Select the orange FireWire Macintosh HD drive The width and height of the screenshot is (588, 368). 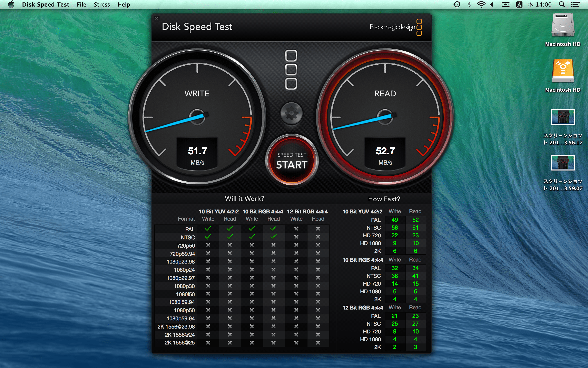(x=563, y=71)
